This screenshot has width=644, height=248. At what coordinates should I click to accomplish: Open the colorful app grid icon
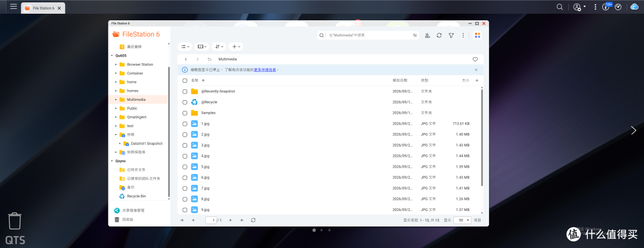[477, 35]
